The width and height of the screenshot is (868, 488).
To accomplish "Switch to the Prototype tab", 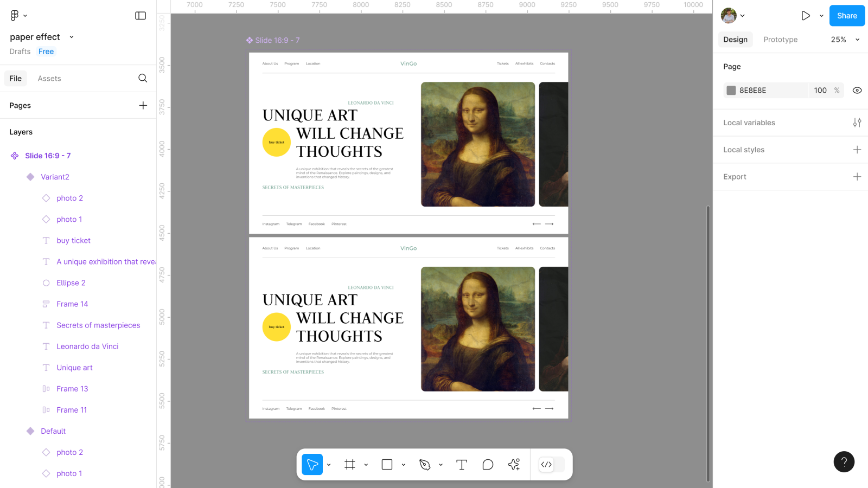I will (x=780, y=40).
